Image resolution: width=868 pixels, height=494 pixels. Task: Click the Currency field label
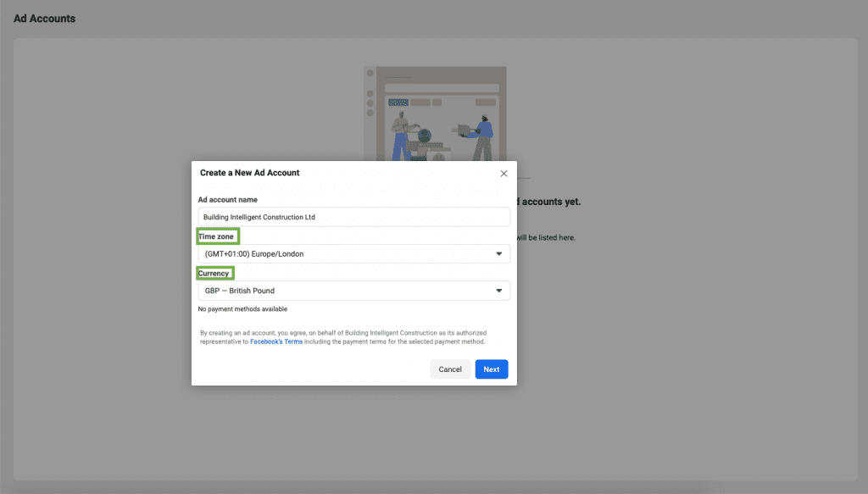pos(214,273)
